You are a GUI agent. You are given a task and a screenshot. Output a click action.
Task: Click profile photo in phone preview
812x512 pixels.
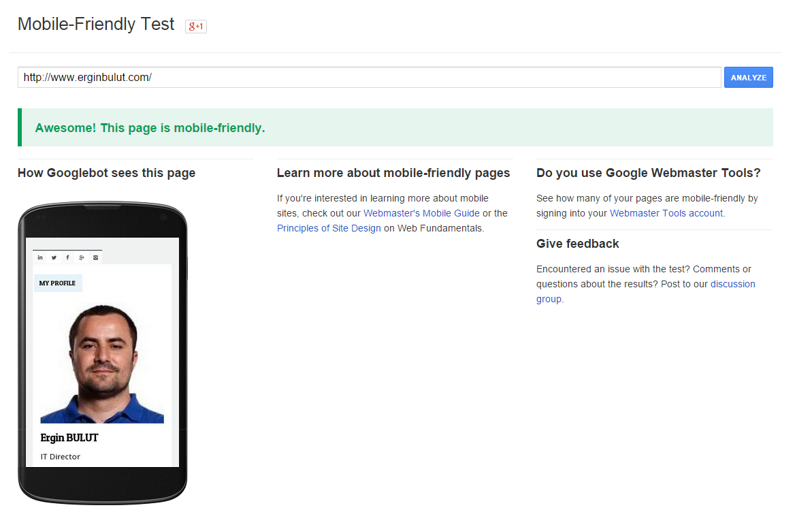pos(102,364)
